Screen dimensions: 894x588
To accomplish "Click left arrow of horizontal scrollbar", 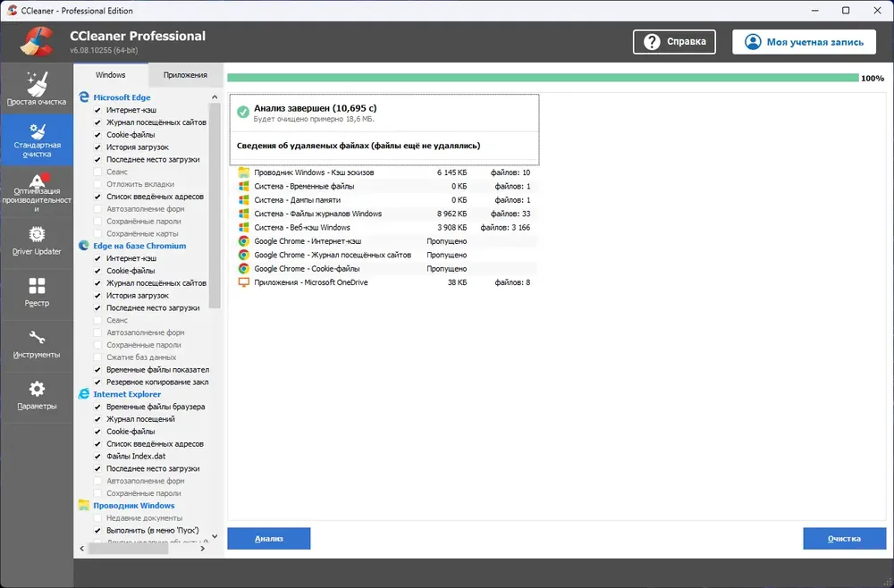I will (x=82, y=549).
